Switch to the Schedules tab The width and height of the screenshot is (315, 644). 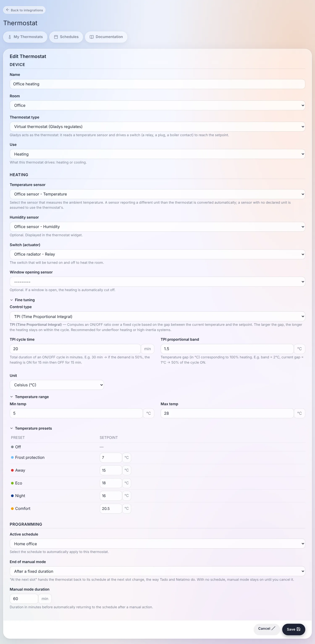pos(66,37)
